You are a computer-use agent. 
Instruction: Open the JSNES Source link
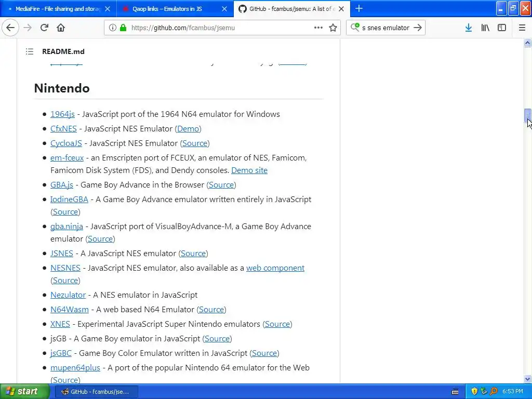(193, 254)
